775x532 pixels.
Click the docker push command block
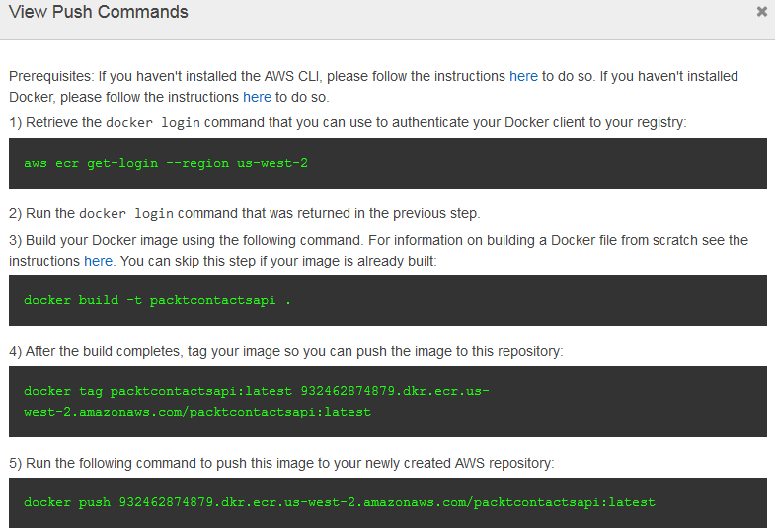387,502
